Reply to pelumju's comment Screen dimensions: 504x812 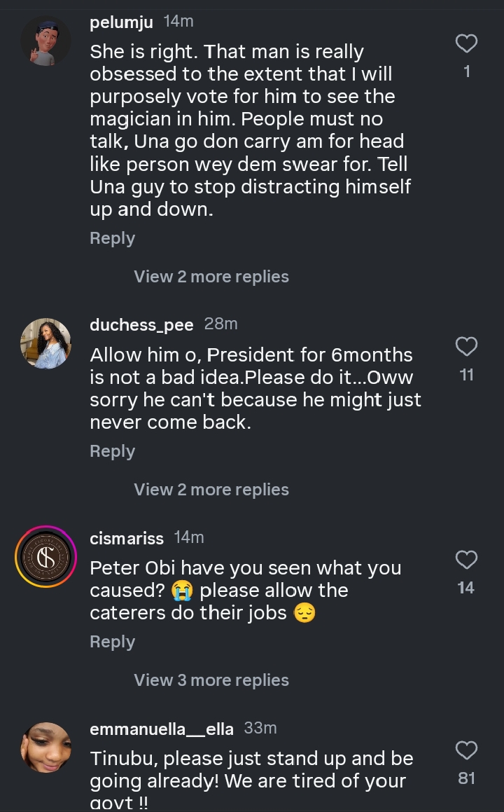click(x=112, y=238)
